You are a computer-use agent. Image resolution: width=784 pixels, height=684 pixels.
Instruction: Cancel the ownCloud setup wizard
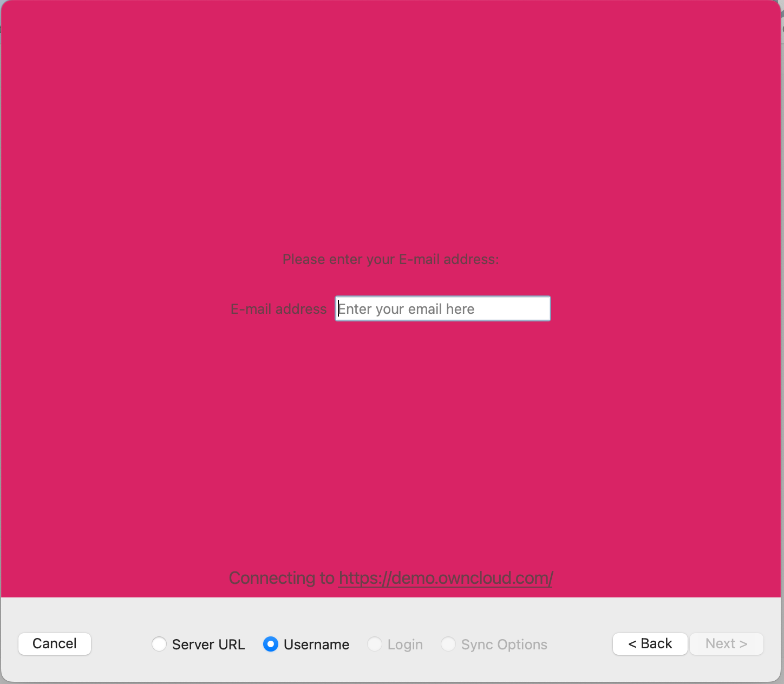click(x=54, y=644)
